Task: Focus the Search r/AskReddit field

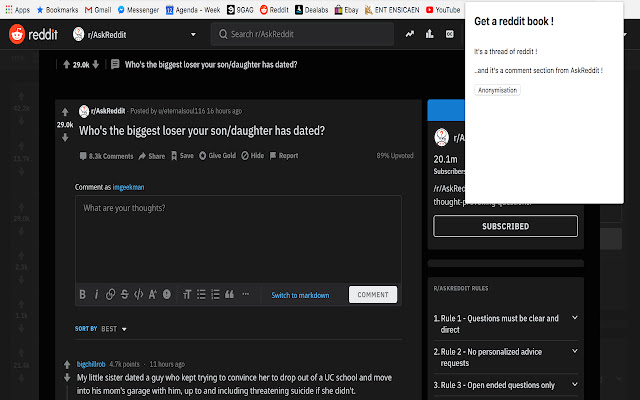Action: [302, 34]
